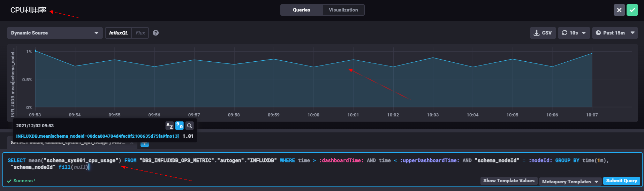This screenshot has height=191, width=644.
Task: Click the query help question mark icon
Action: tap(156, 33)
